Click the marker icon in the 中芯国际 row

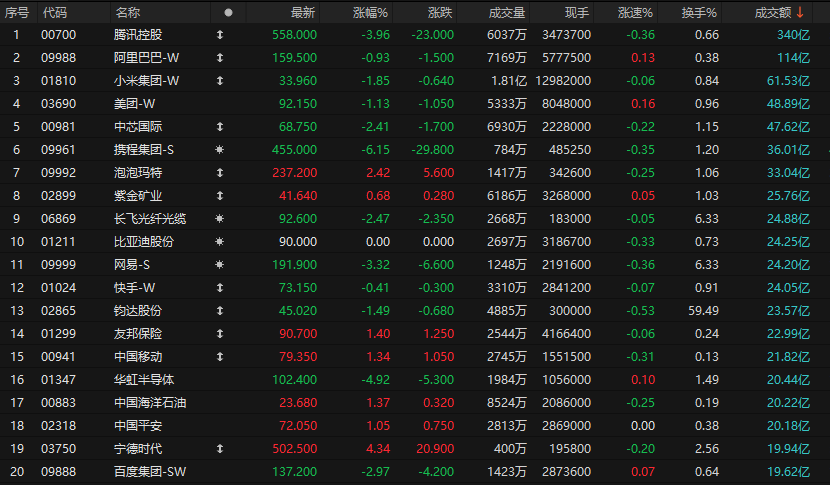coord(220,127)
